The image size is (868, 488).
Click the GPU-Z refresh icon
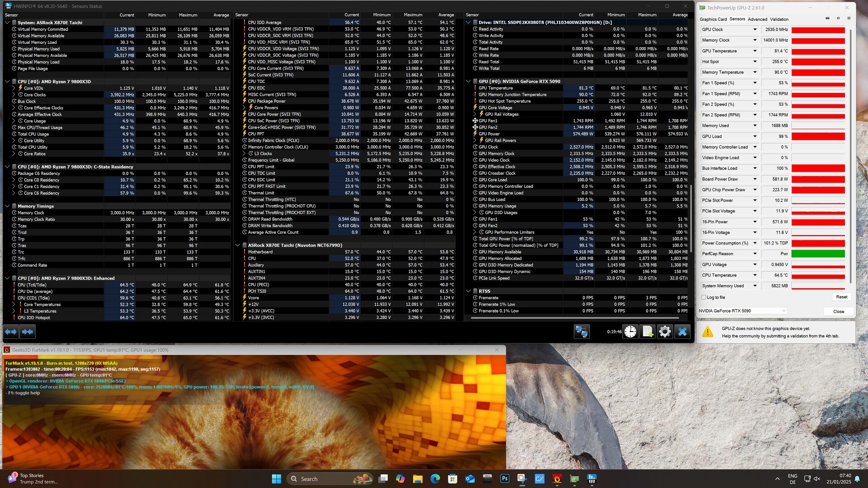838,19
